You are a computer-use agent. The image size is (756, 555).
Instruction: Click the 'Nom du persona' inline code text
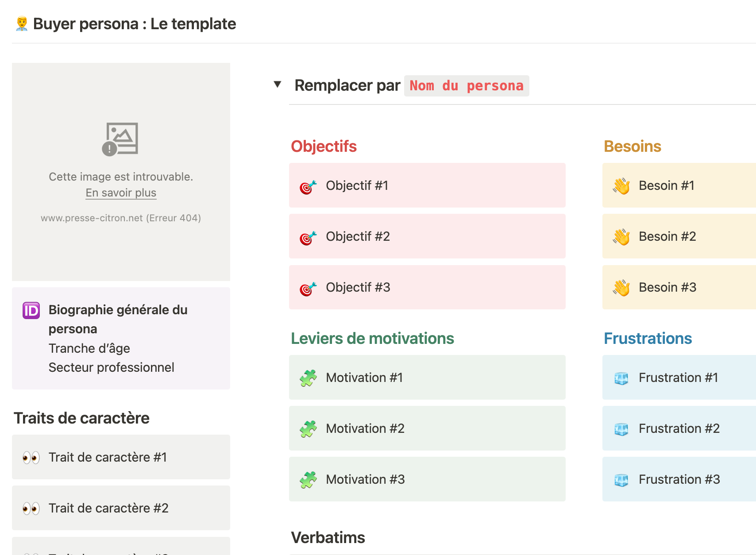[467, 86]
